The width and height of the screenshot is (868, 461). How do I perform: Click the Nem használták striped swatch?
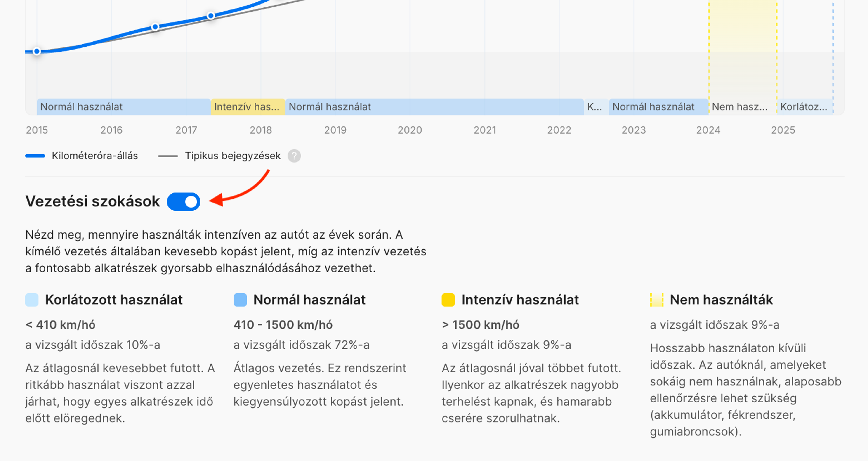click(656, 300)
